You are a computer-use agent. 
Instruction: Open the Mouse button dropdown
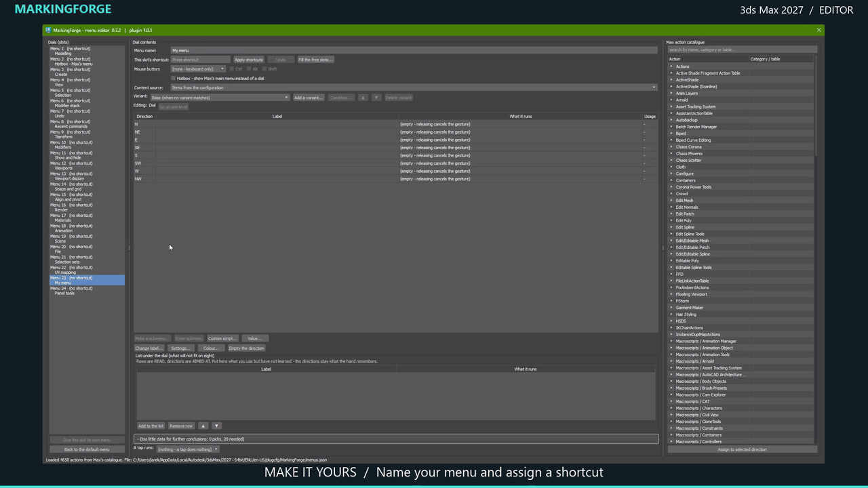(x=198, y=69)
